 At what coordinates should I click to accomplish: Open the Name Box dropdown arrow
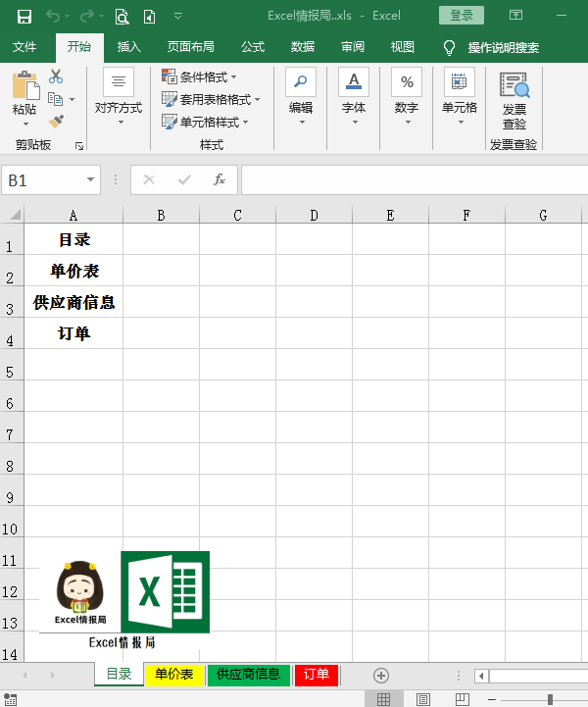(90, 179)
